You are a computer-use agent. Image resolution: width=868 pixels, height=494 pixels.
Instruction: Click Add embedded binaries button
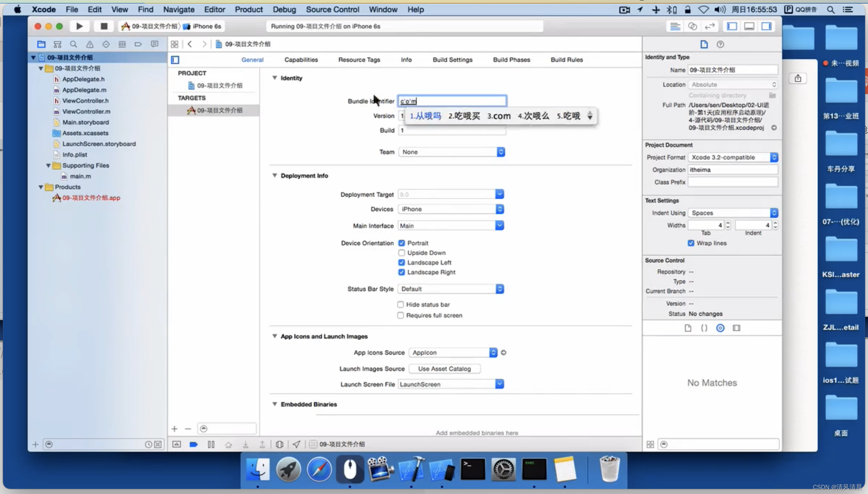point(175,428)
